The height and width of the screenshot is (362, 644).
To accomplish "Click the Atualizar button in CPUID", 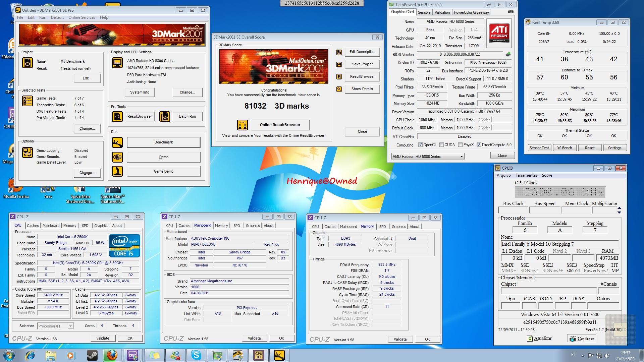I will pyautogui.click(x=539, y=339).
